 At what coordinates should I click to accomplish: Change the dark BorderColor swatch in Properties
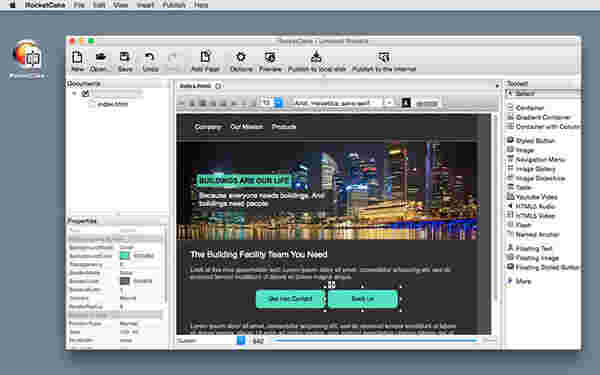tap(124, 281)
